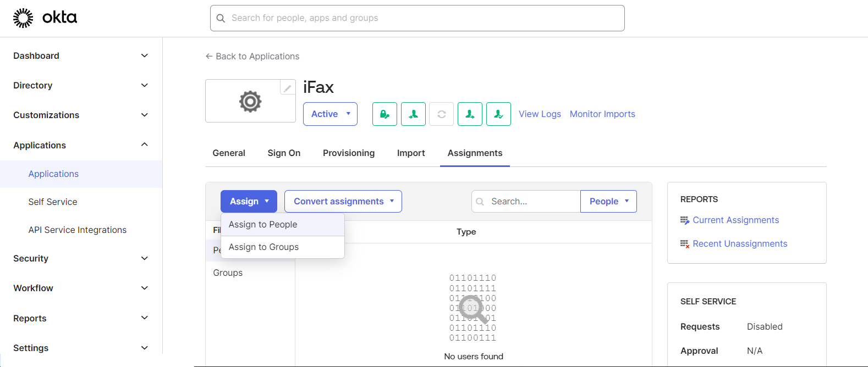Click the search magnifier icon in top bar
Viewport: 868px width, 367px height.
[x=221, y=18]
